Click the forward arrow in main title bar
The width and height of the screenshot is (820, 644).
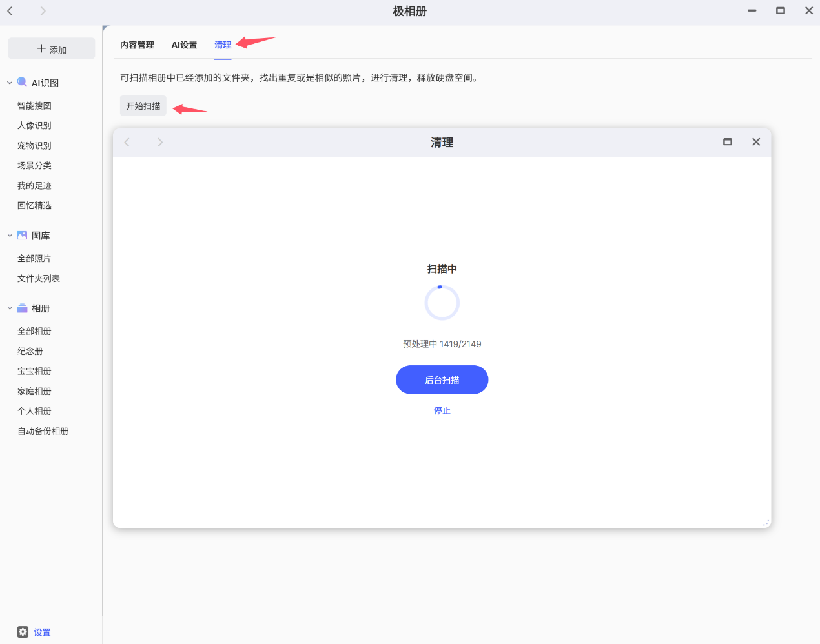(43, 11)
